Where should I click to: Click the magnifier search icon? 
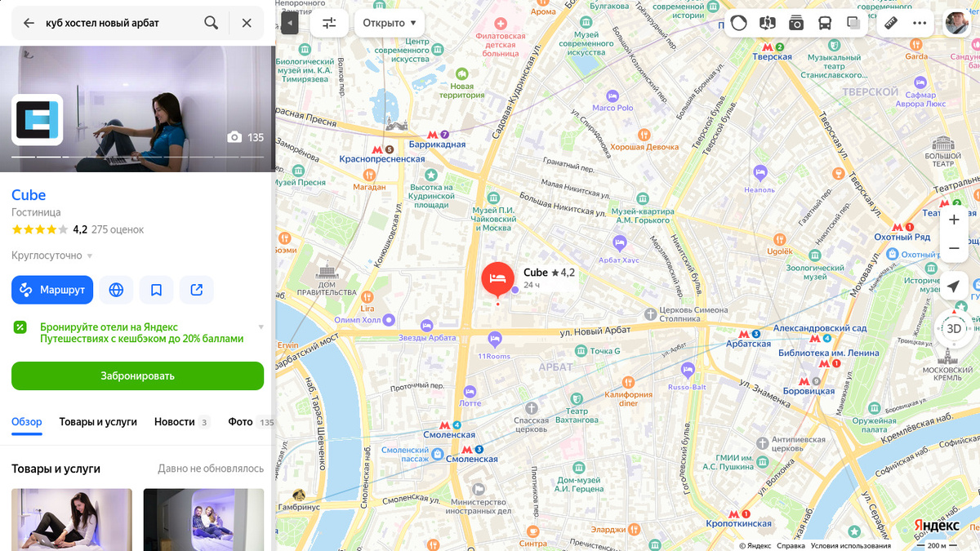212,23
